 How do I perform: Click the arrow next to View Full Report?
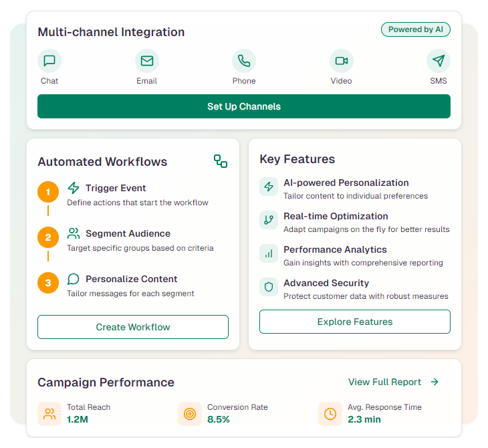pyautogui.click(x=435, y=382)
